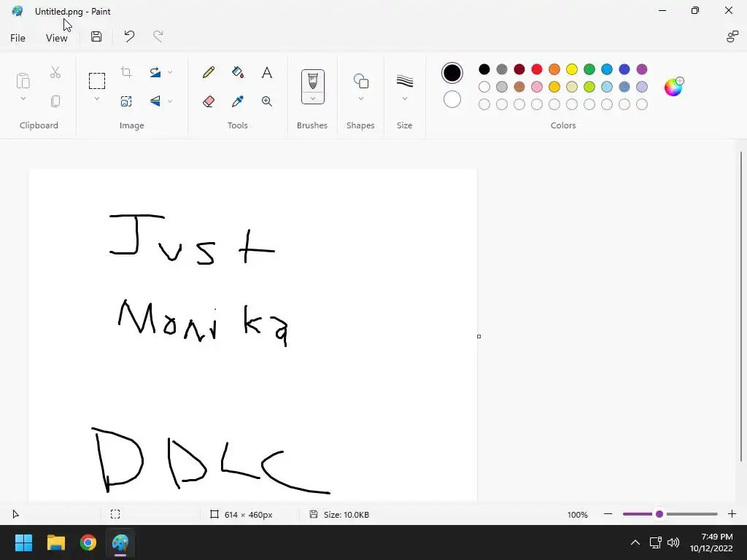Show hidden icons tray chevron

click(635, 542)
